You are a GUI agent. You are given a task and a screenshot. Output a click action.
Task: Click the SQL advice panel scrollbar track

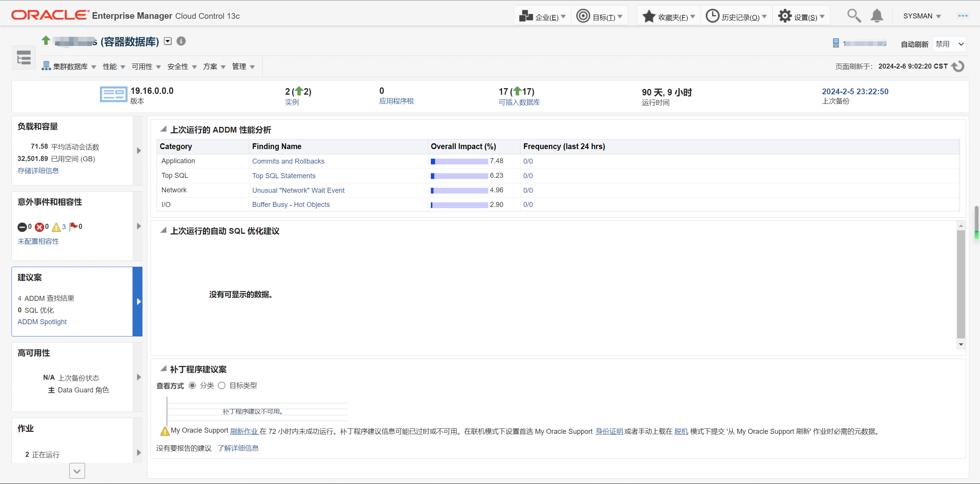click(x=960, y=284)
